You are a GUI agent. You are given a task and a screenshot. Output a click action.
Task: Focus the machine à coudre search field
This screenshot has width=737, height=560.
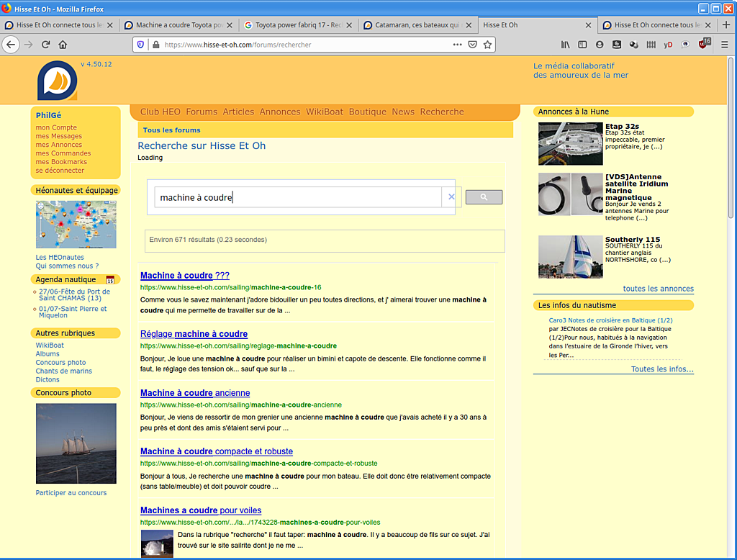point(297,197)
